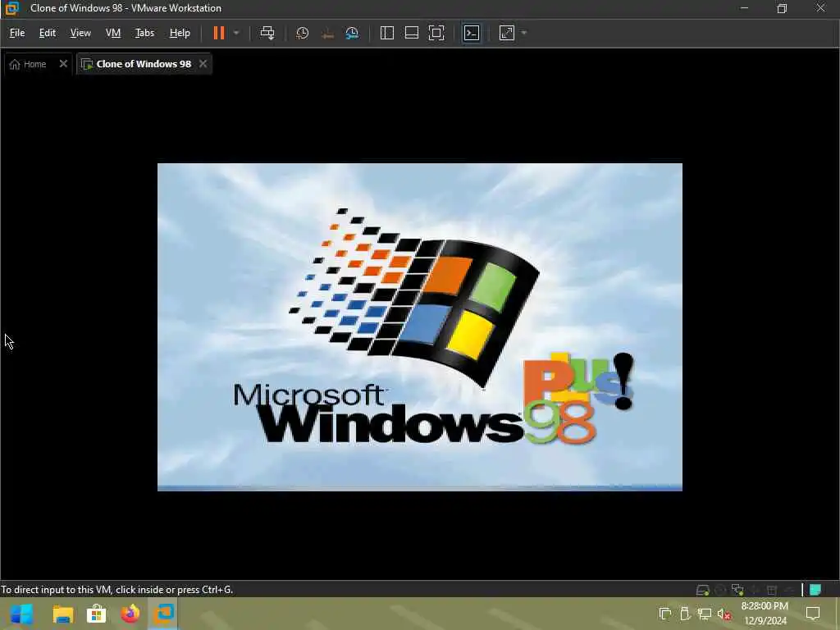
Task: Open the network tray icon
Action: (x=705, y=614)
